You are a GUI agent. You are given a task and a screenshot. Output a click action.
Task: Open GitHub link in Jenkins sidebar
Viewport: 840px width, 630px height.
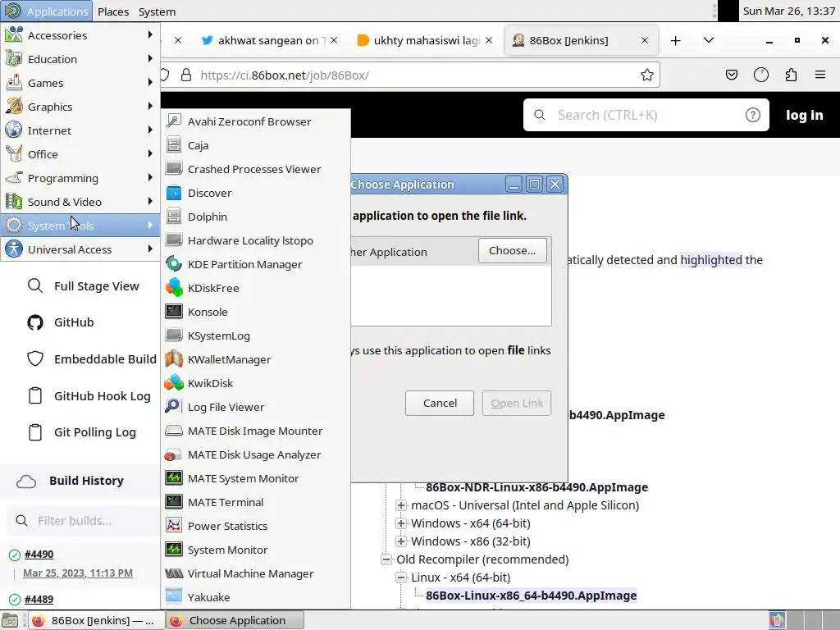(x=73, y=322)
